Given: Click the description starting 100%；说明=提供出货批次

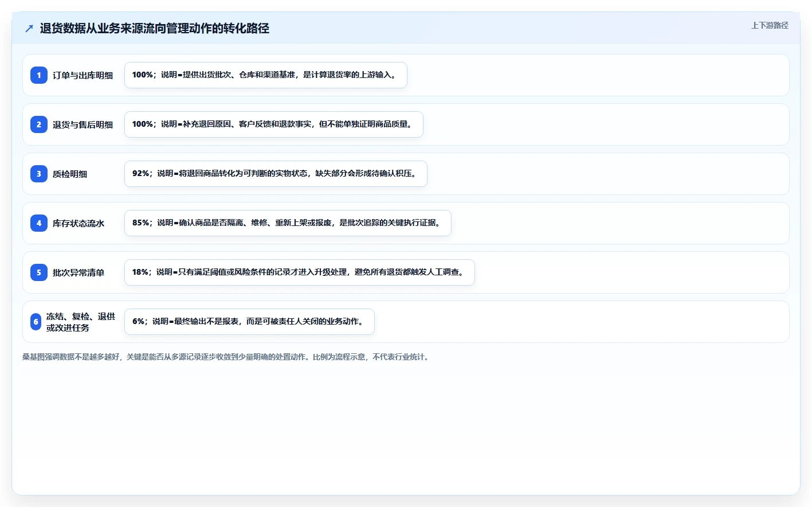Looking at the screenshot, I should tap(266, 75).
